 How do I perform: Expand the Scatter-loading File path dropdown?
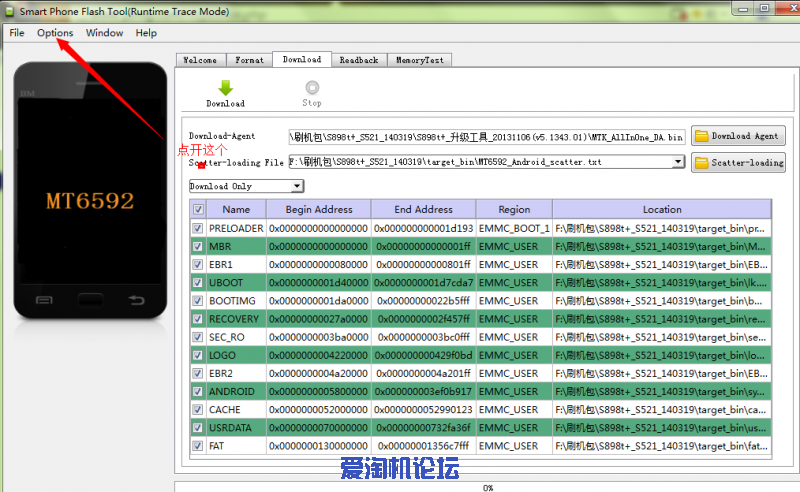click(678, 162)
